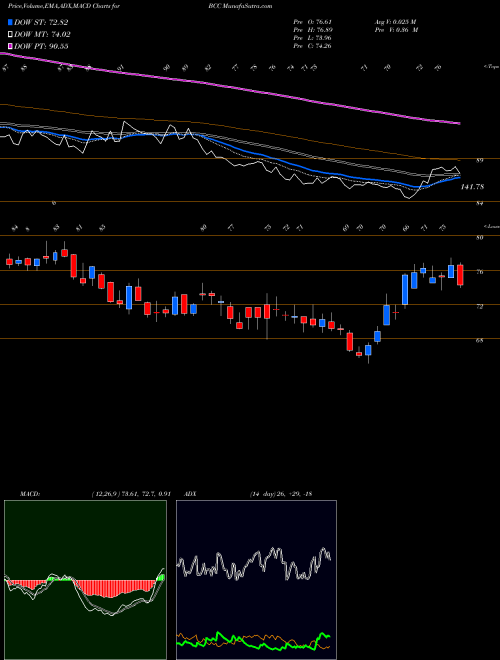Click 'Price,Volume,EMA,ADX,MACD Charts for' heading

pos(64,6)
